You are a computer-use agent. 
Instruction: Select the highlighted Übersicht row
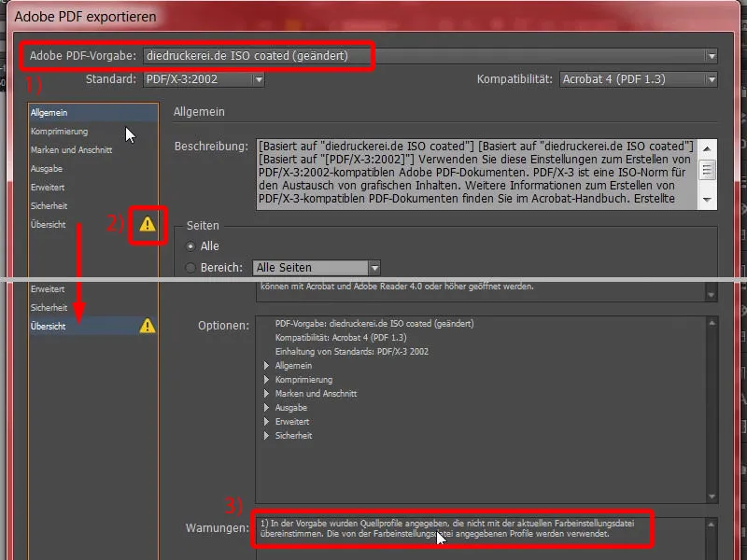93,326
